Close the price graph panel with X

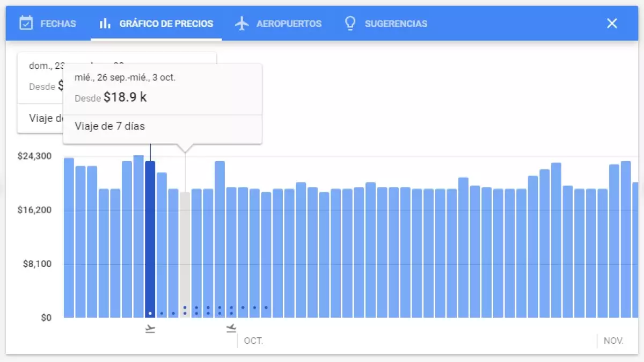click(x=612, y=23)
